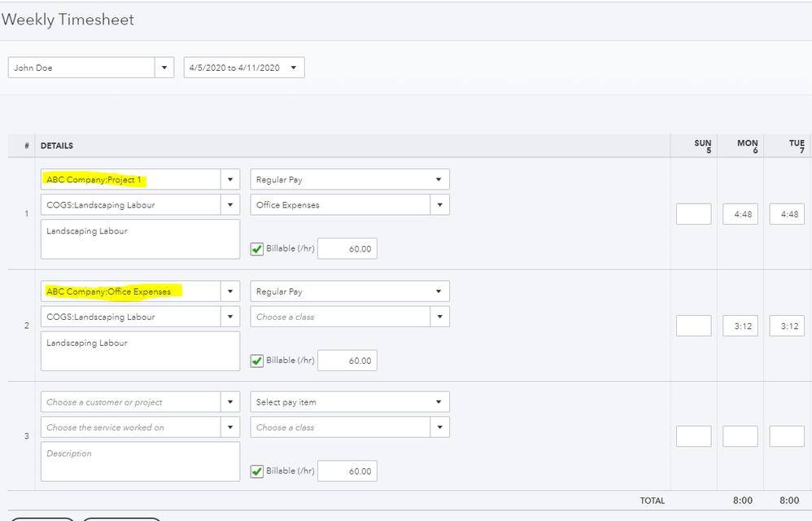Click row 2 Sunday hours field
This screenshot has width=812, height=521.
coord(694,326)
